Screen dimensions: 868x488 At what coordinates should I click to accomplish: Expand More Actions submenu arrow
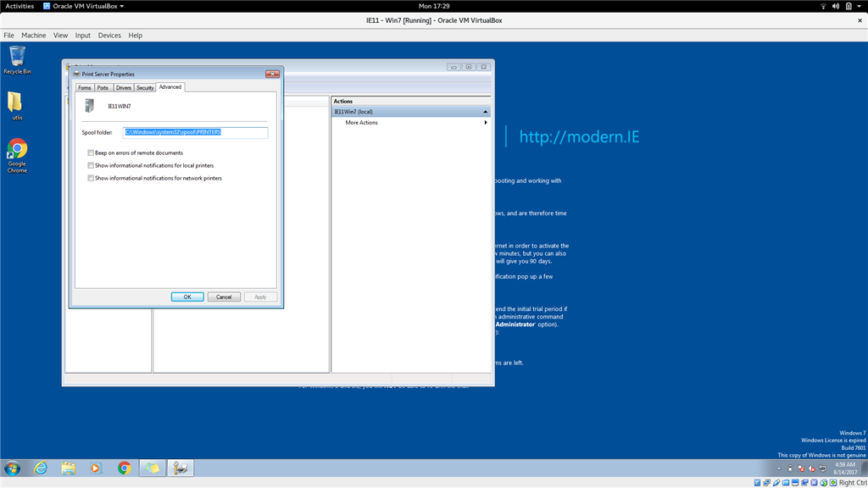pyautogui.click(x=486, y=122)
